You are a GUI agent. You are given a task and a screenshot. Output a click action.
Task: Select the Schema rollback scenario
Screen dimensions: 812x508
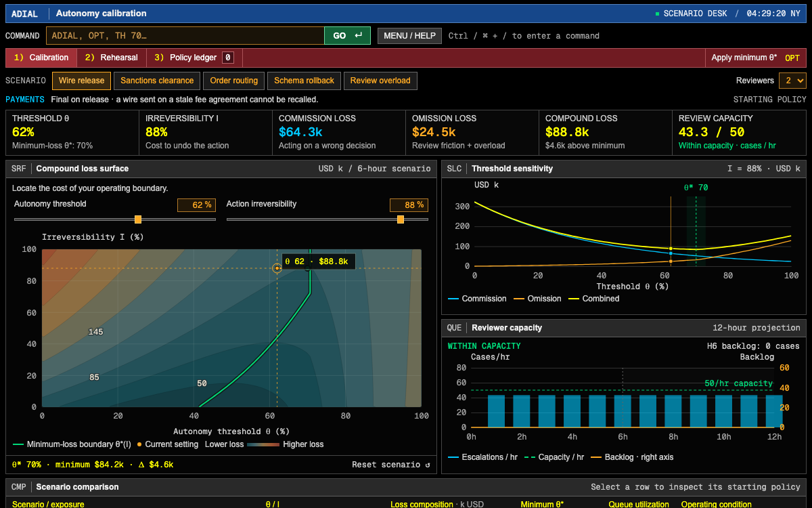pyautogui.click(x=304, y=81)
